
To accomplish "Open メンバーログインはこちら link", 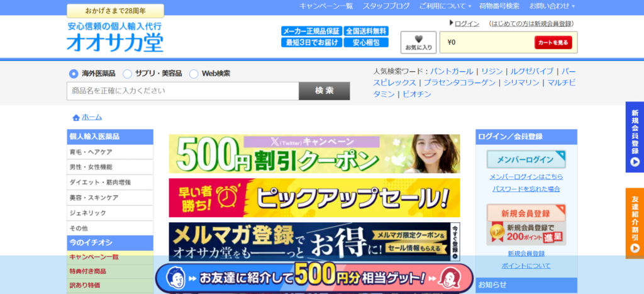I will [x=526, y=177].
